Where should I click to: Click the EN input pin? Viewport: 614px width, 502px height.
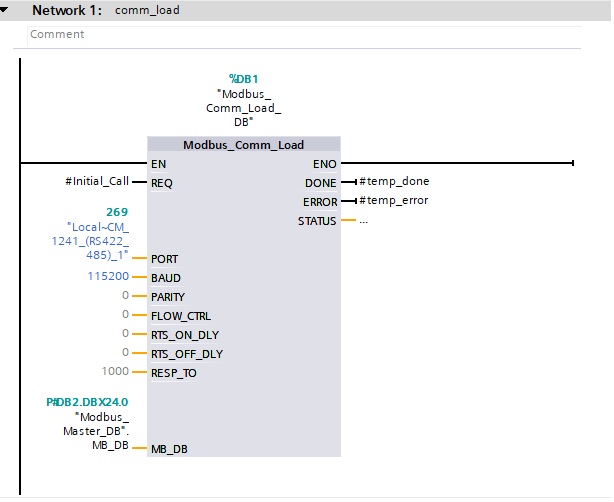click(159, 164)
